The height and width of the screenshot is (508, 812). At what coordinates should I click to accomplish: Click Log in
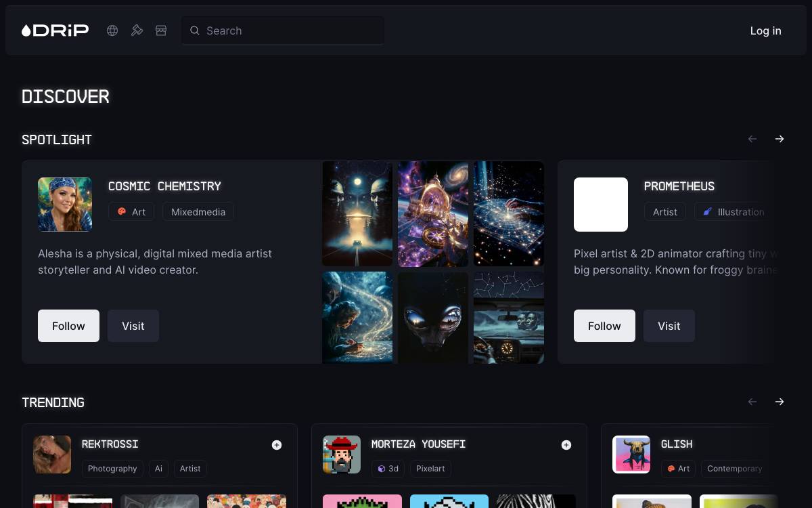point(765,30)
